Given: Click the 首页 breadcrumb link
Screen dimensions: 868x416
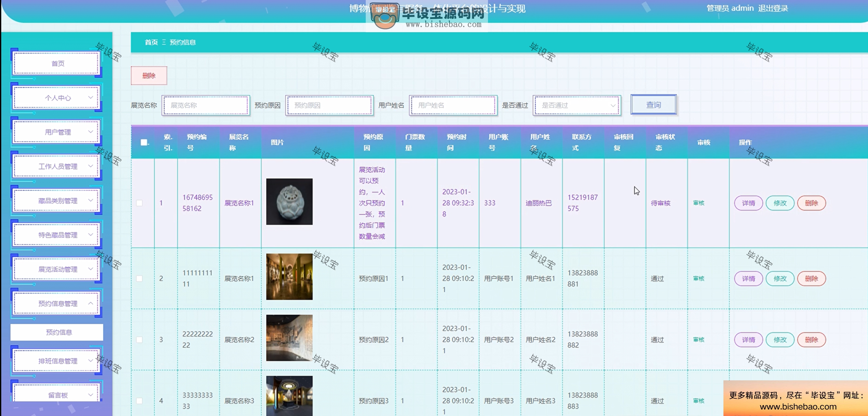Looking at the screenshot, I should click(151, 42).
